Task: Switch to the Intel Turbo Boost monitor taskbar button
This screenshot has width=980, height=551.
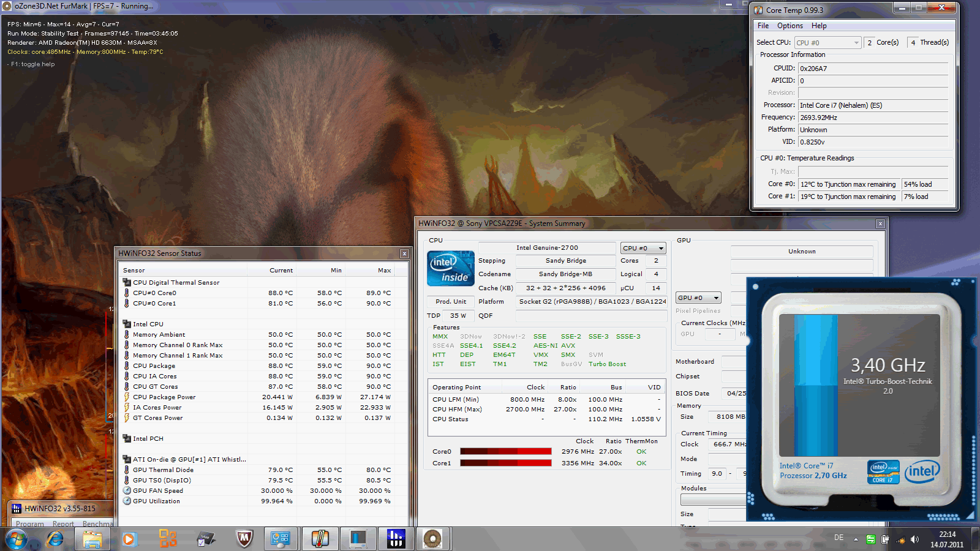Action: coord(358,539)
